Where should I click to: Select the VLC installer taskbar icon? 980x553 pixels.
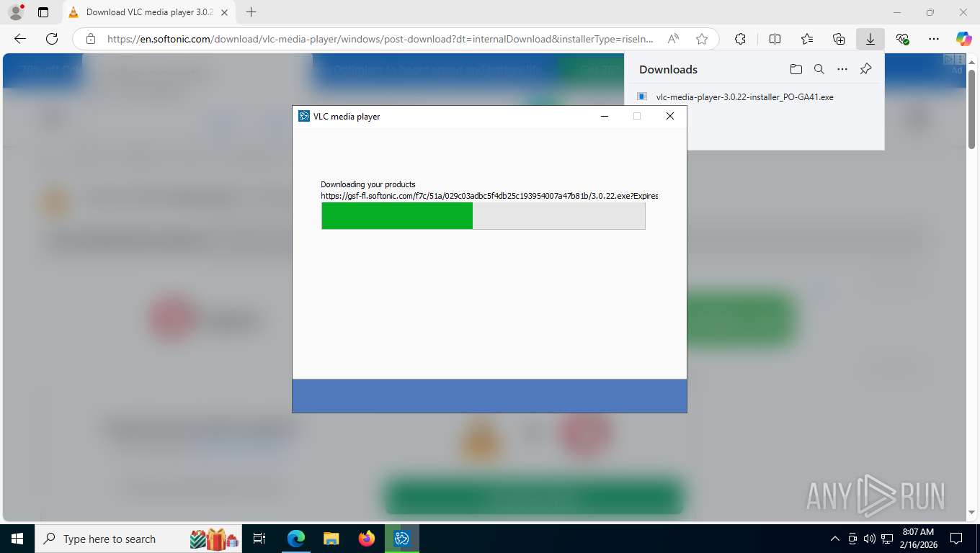401,539
